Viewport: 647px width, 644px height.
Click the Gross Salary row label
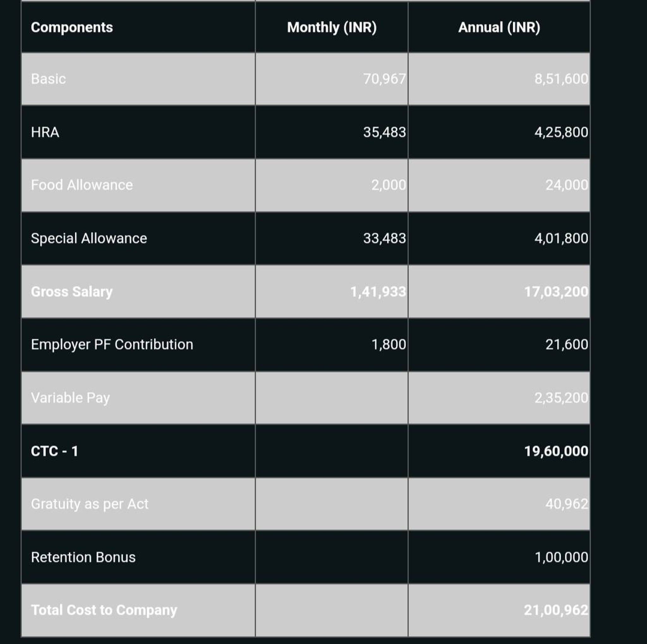[72, 291]
